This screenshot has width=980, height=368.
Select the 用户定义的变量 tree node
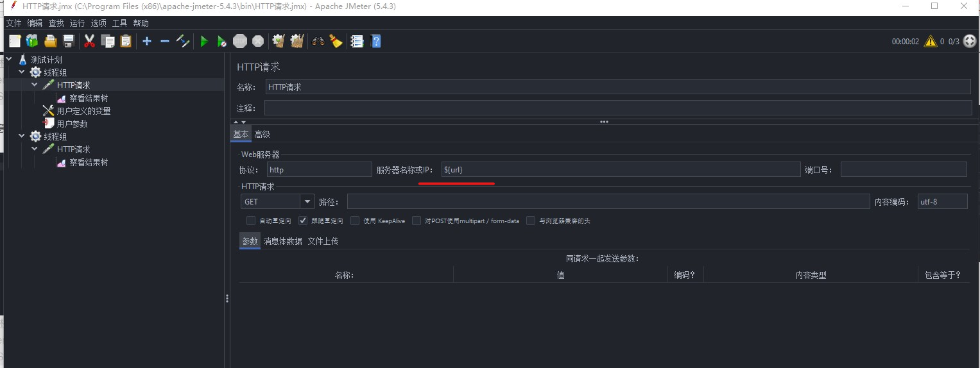click(83, 111)
